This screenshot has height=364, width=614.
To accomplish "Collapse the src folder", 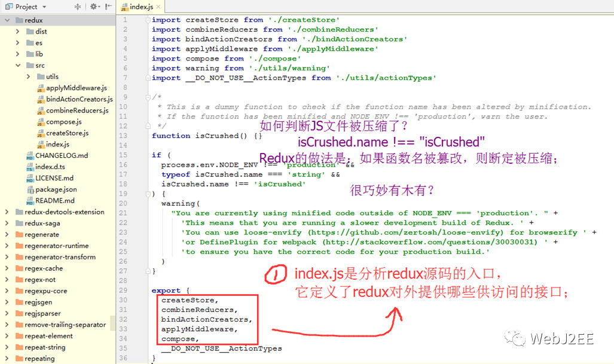I will [x=18, y=65].
